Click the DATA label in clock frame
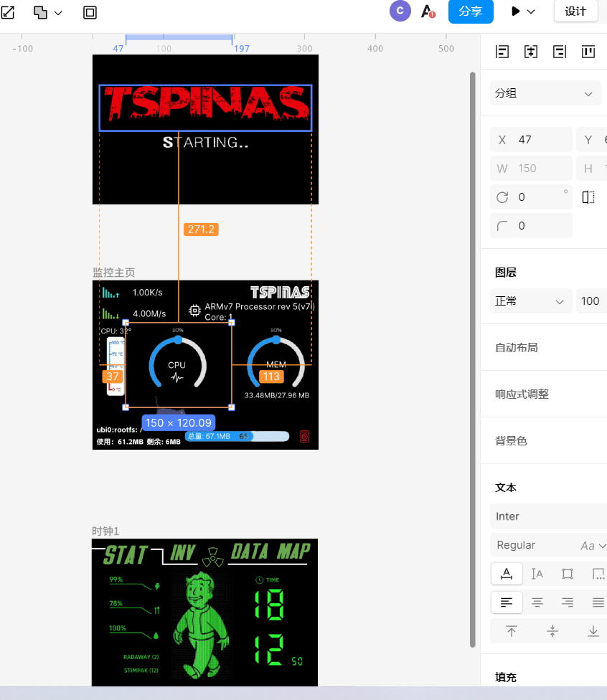This screenshot has height=700, width=607. pyautogui.click(x=250, y=552)
